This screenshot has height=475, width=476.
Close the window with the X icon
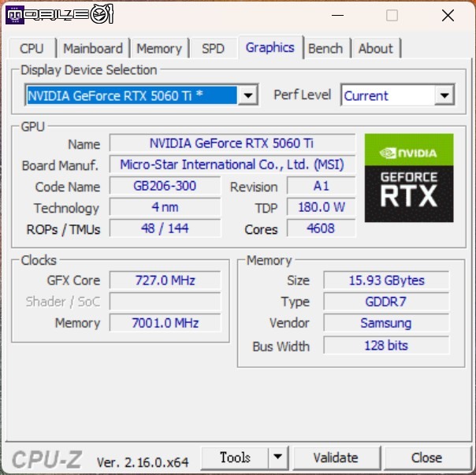448,15
